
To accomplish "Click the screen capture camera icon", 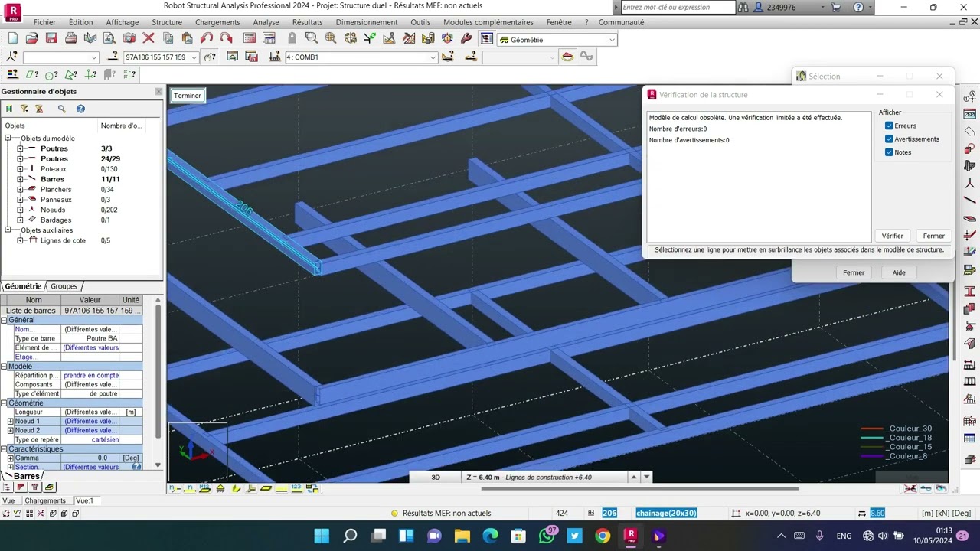I will (129, 38).
